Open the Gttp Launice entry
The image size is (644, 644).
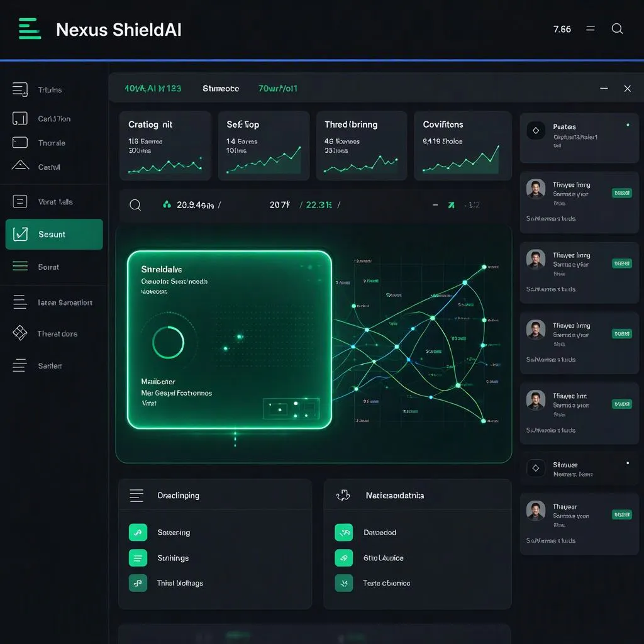point(383,558)
